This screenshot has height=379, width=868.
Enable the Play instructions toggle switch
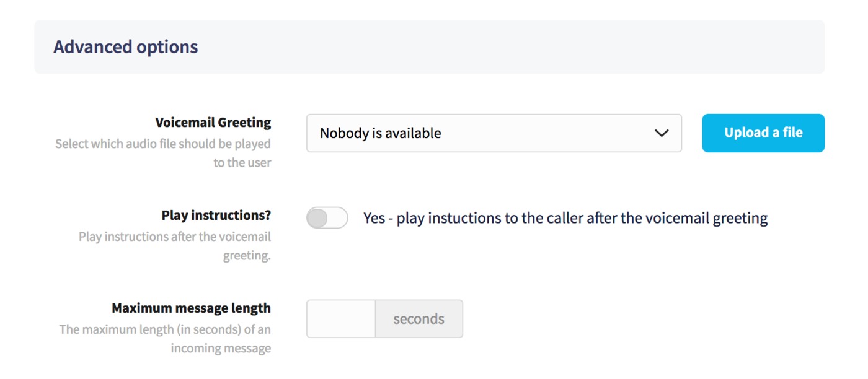tap(327, 218)
